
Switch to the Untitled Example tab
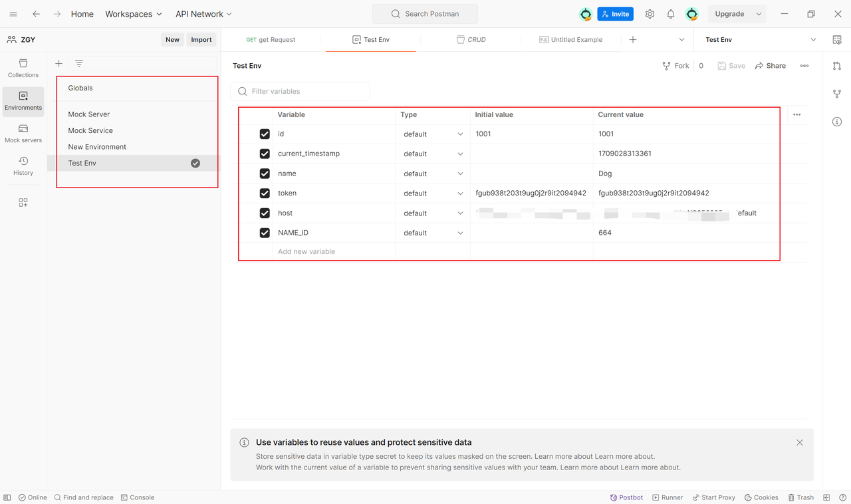[x=571, y=40]
